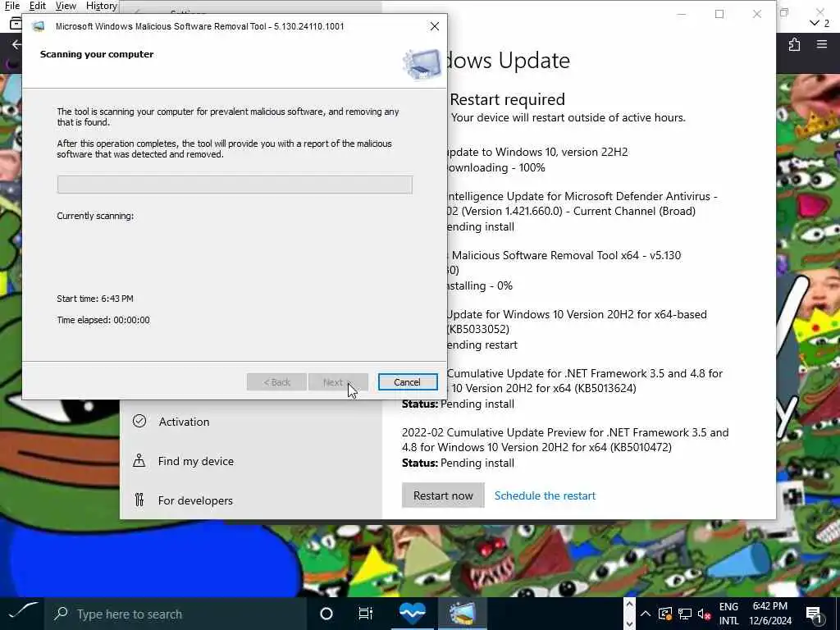
Task: Select Find my device in Settings
Action: 195,461
